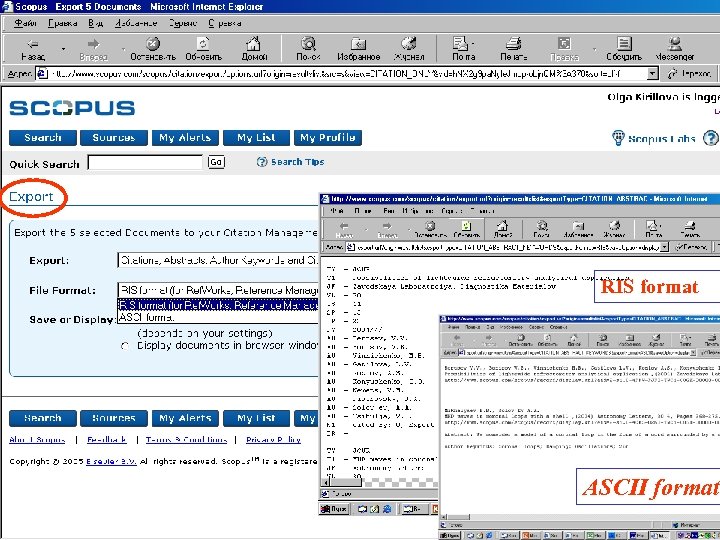Image resolution: width=720 pixels, height=540 pixels.
Task: Click the browser address URL field
Action: (348, 73)
